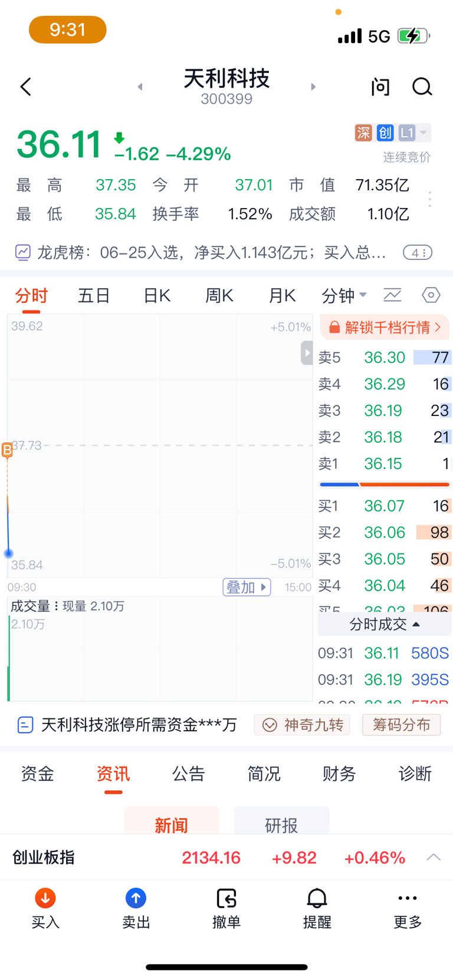Select 卖5 price 36.30 row
This screenshot has height=980, width=453.
pyautogui.click(x=385, y=357)
